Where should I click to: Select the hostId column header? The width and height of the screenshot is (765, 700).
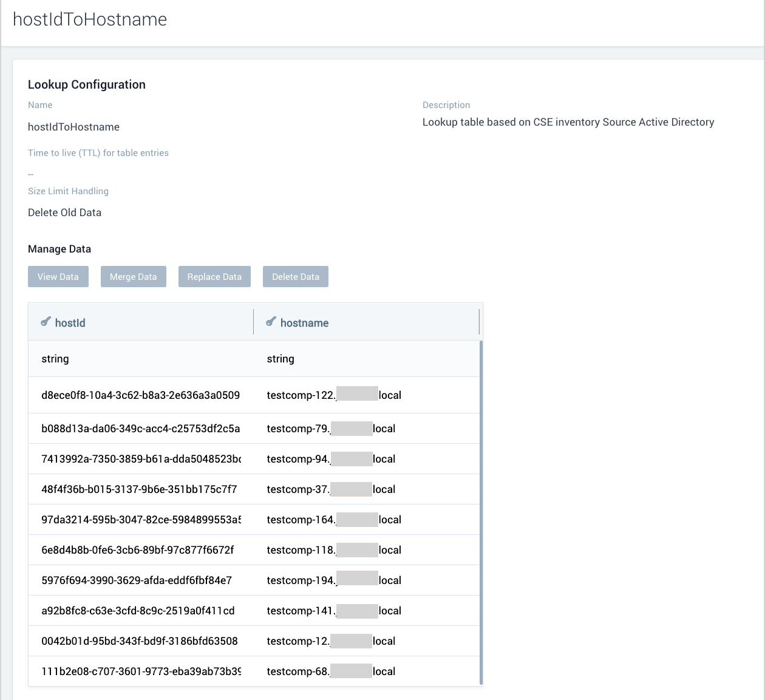[x=70, y=322]
